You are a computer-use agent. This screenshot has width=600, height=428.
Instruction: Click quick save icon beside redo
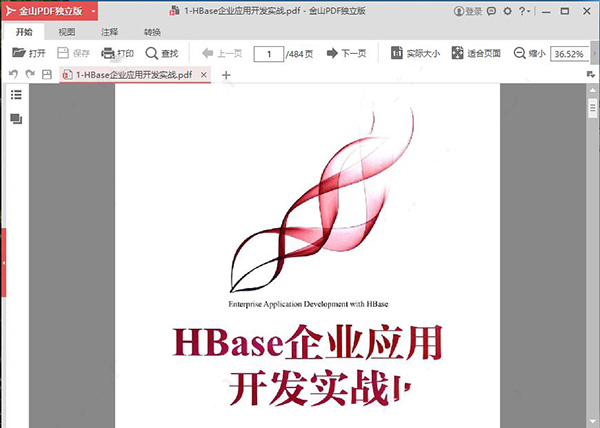47,74
